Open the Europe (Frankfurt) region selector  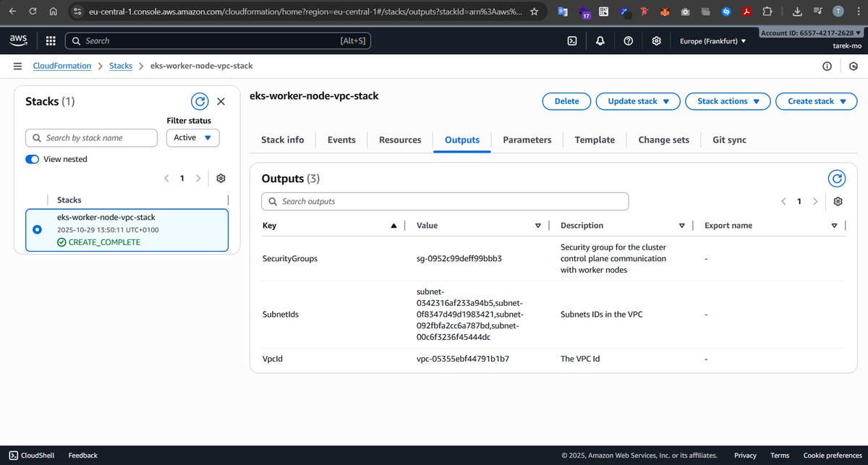pyautogui.click(x=712, y=41)
